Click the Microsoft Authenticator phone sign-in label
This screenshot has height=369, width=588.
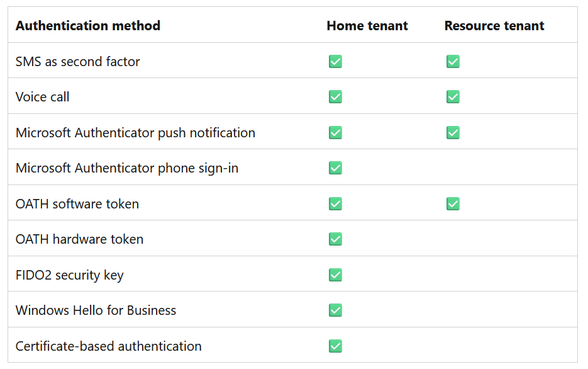pyautogui.click(x=127, y=168)
